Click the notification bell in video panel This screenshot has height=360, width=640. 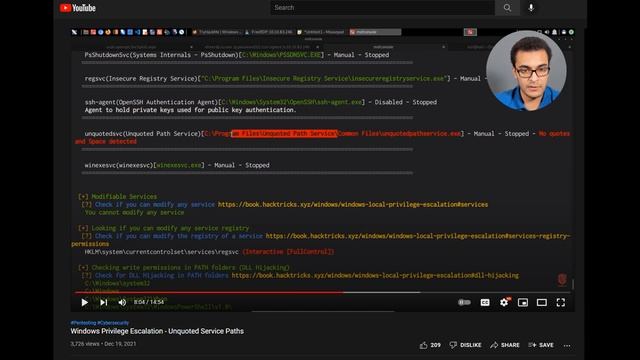click(555, 32)
